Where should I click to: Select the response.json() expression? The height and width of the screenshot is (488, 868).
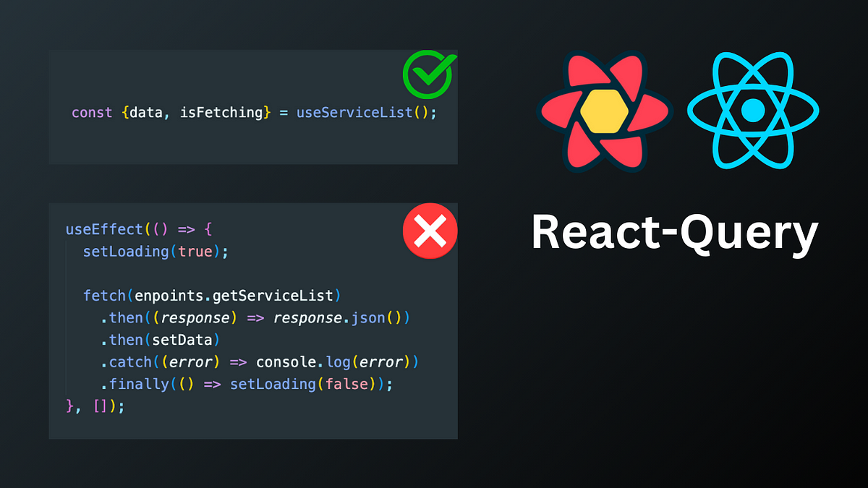tap(344, 318)
